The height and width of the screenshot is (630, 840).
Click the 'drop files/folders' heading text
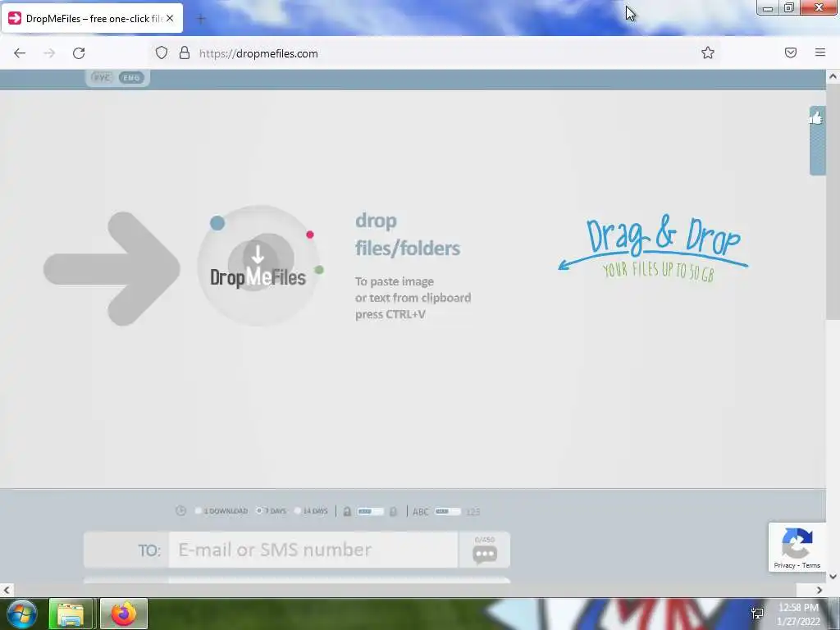pyautogui.click(x=407, y=234)
